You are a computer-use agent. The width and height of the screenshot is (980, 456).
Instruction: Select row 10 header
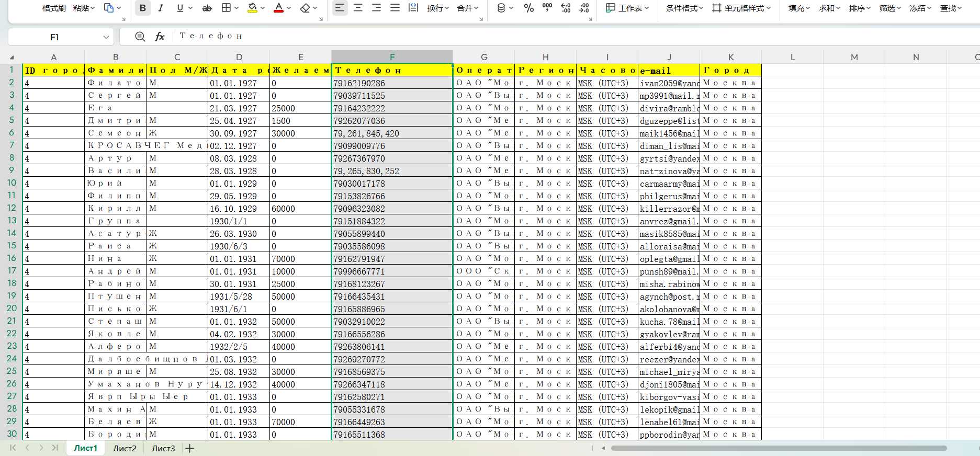pos(12,183)
